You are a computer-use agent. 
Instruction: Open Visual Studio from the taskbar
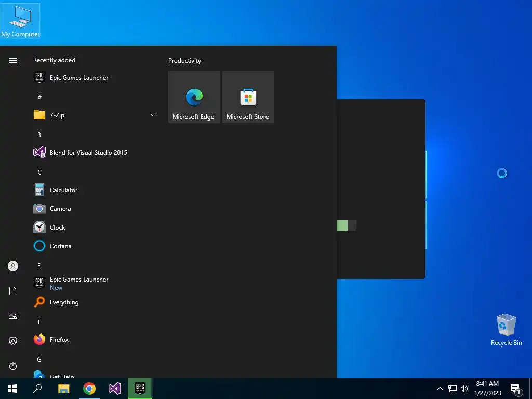(x=115, y=389)
